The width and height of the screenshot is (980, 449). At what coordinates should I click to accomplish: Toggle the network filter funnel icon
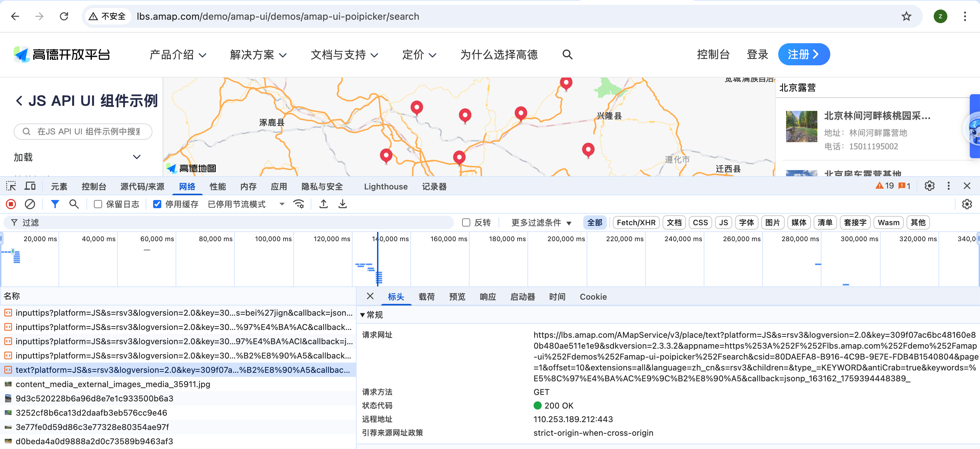55,204
